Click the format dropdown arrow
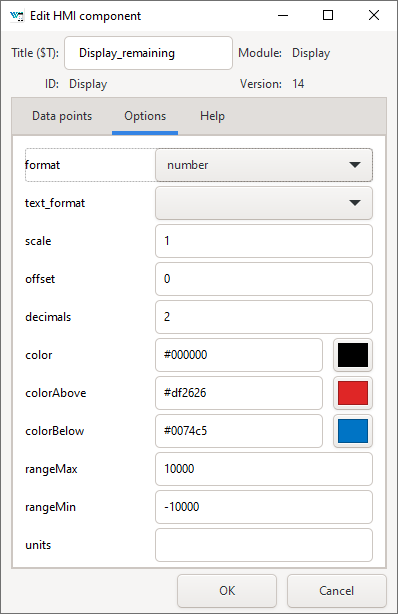398x614 pixels. 355,165
